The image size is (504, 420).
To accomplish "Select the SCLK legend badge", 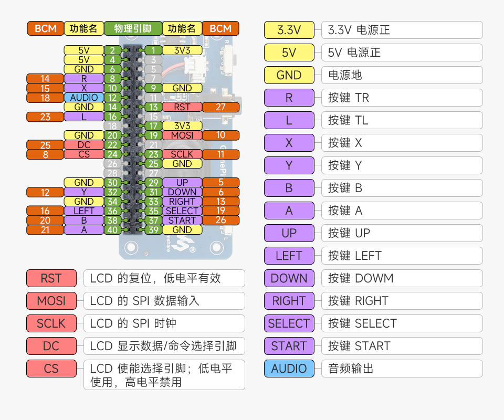I will [51, 323].
